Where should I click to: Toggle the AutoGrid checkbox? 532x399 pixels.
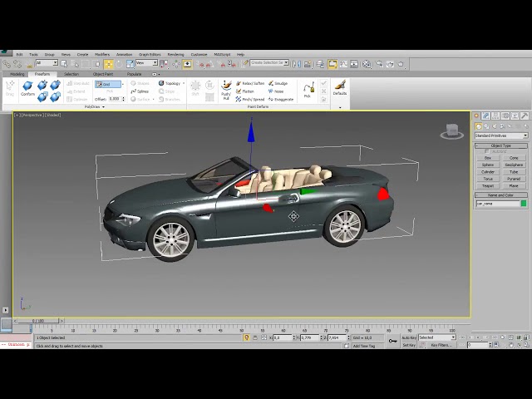coord(486,151)
